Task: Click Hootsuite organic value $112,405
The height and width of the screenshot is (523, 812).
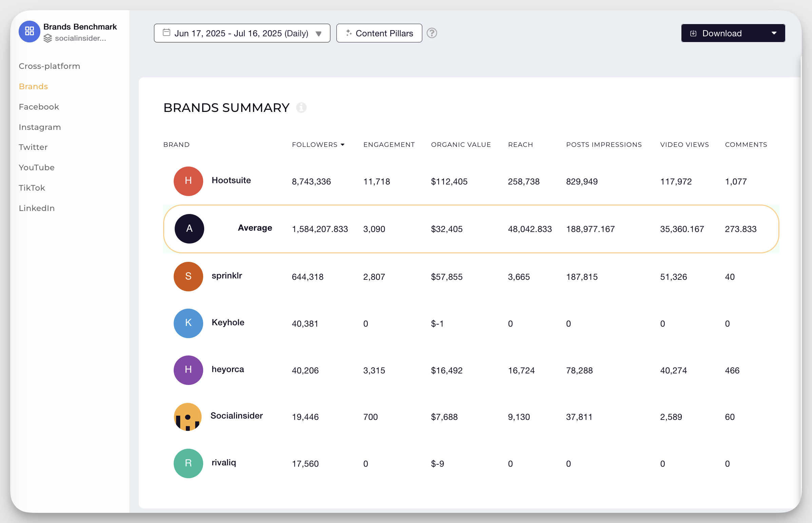Action: click(449, 181)
